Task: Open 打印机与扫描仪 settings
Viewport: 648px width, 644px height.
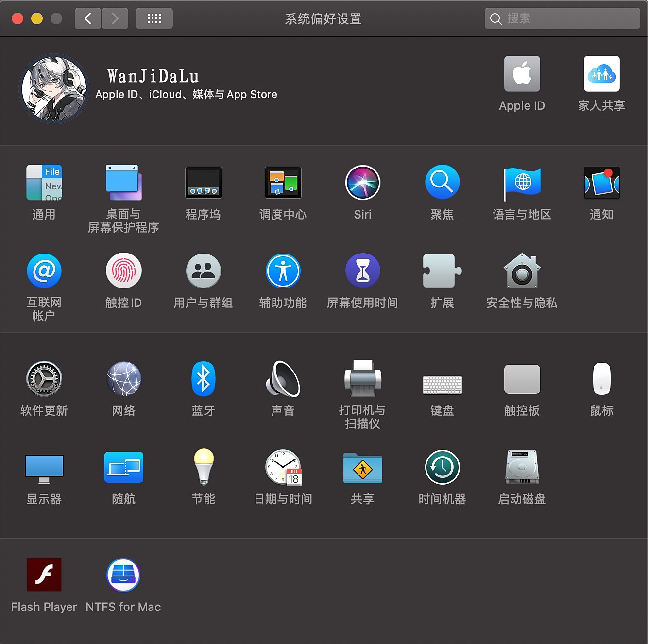Action: pyautogui.click(x=362, y=379)
